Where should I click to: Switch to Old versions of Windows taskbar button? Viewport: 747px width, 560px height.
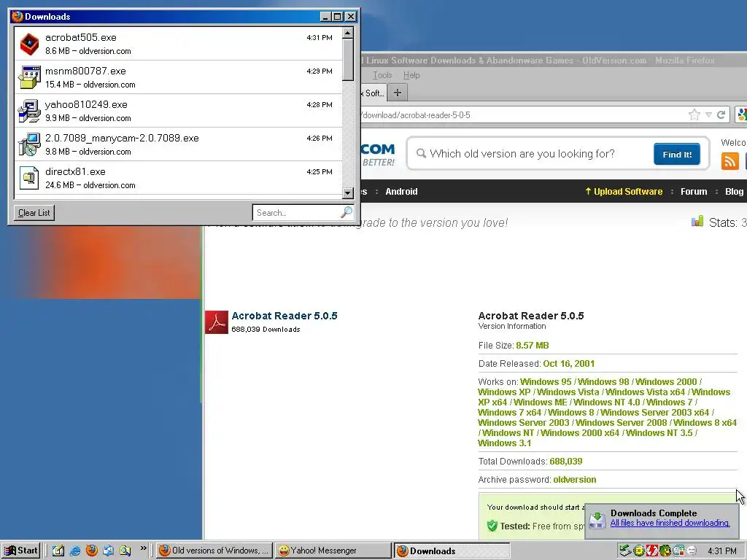tap(214, 551)
